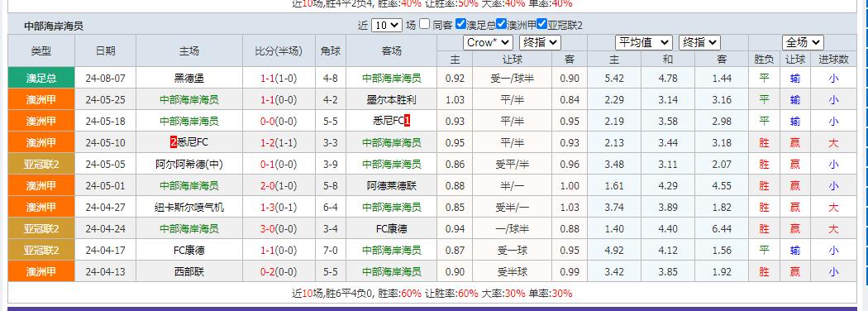Click the 进球数 column header
The image size is (868, 311).
(x=833, y=60)
